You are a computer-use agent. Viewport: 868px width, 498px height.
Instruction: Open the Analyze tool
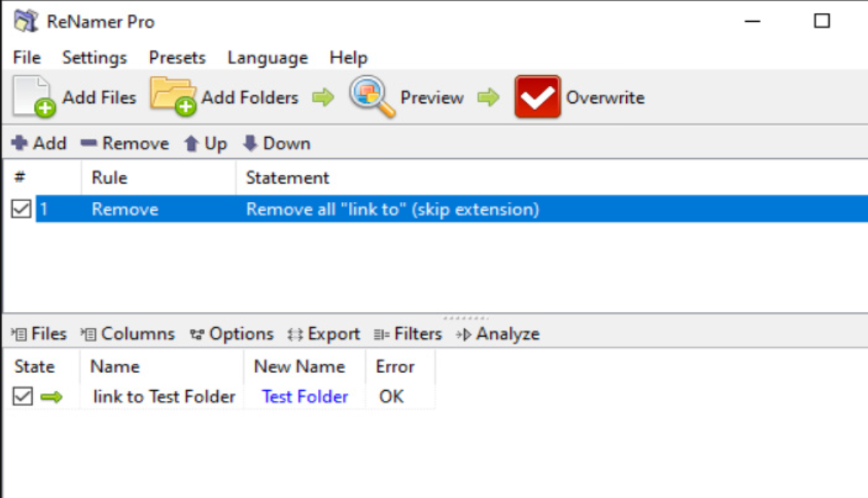point(497,334)
